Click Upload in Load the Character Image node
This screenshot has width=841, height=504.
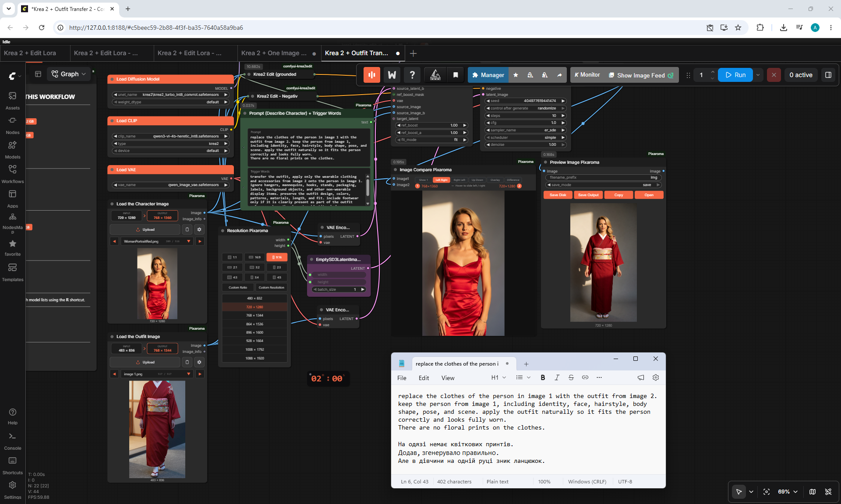coord(145,229)
